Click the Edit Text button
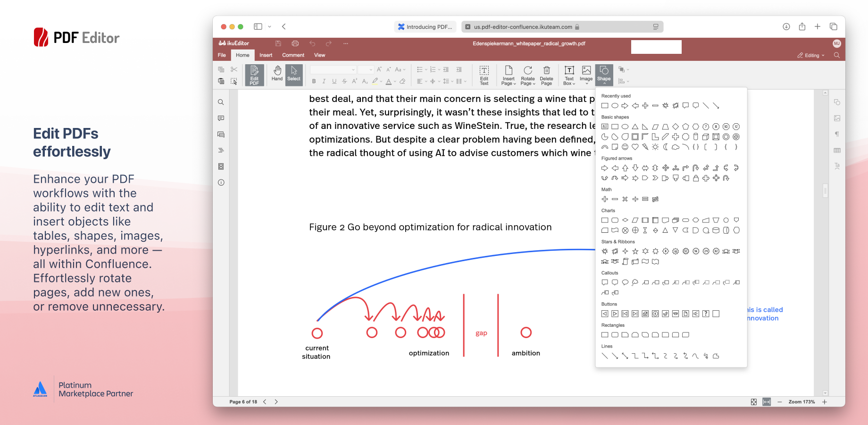The height and width of the screenshot is (425, 868). click(x=484, y=75)
